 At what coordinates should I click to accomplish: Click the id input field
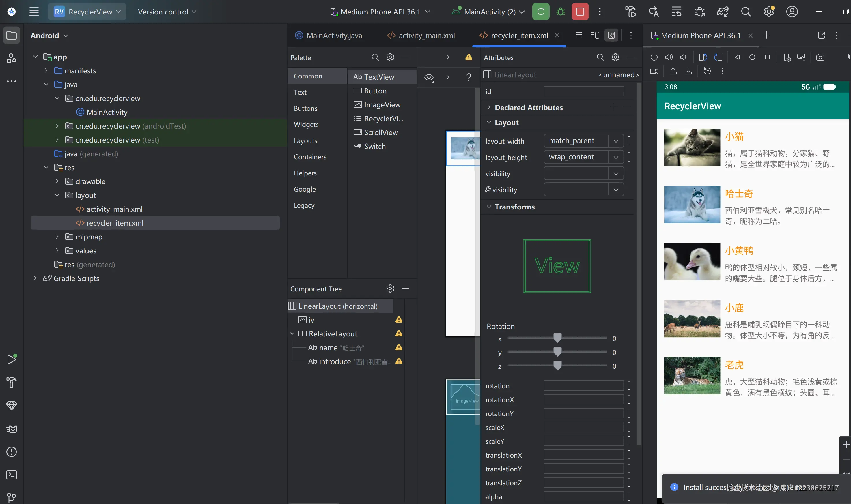pyautogui.click(x=583, y=91)
